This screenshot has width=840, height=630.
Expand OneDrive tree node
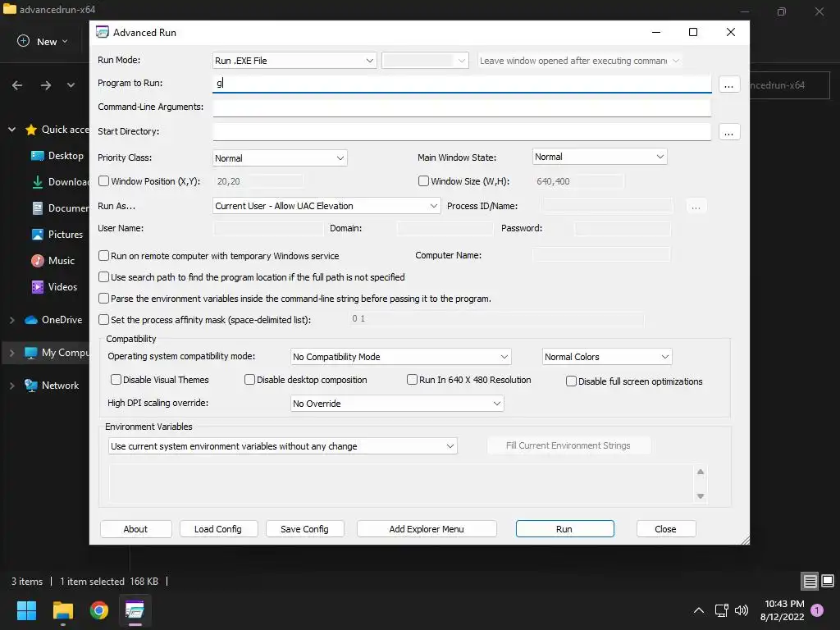[11, 320]
